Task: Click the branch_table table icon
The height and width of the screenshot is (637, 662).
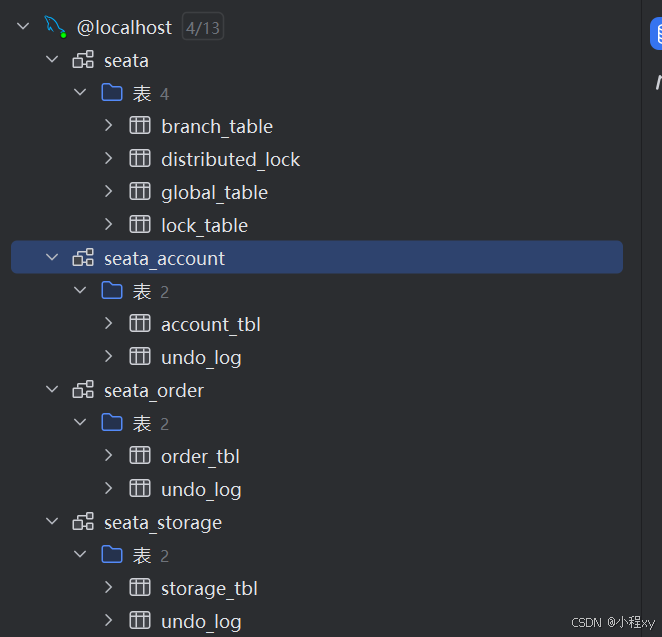Action: point(140,126)
